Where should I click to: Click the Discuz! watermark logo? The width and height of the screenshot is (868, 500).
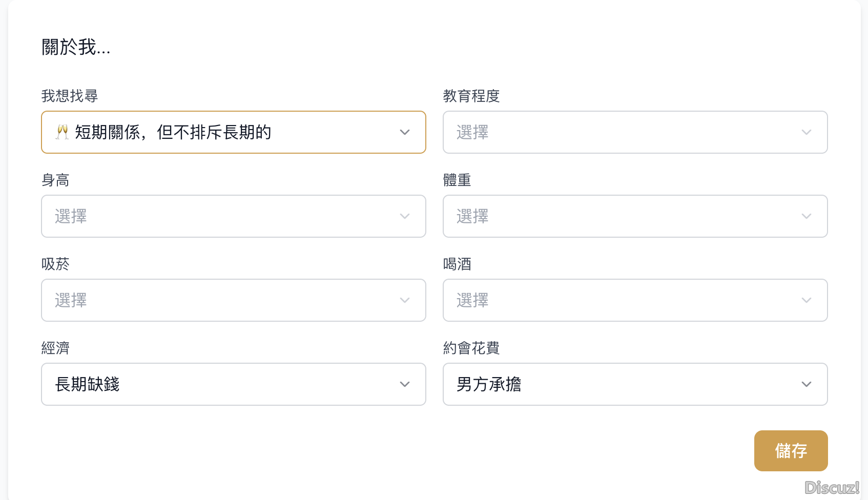coord(832,487)
